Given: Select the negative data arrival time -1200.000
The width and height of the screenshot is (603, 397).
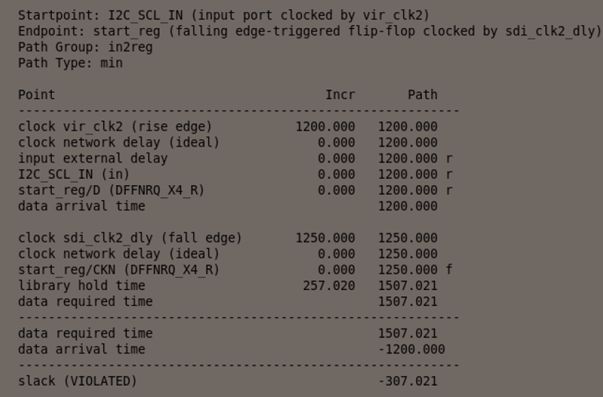Looking at the screenshot, I should tap(411, 349).
